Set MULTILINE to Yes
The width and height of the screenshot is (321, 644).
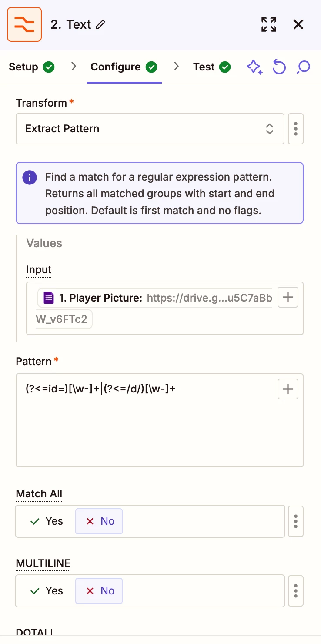pos(47,591)
